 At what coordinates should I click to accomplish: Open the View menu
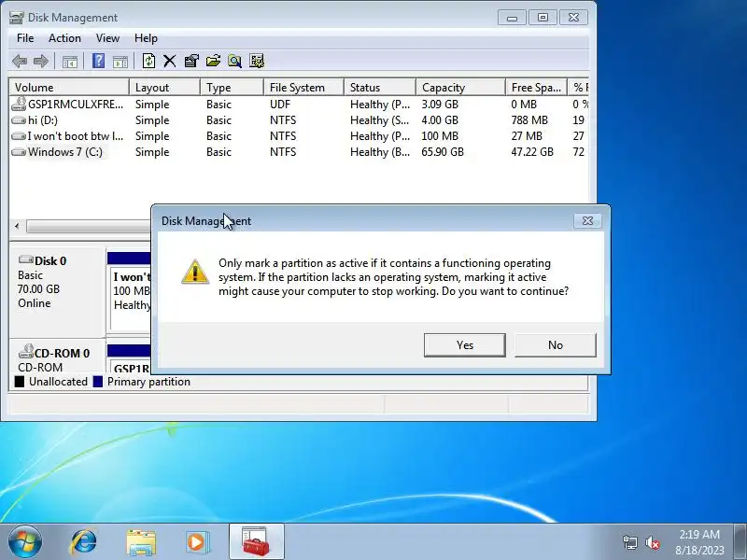click(107, 38)
